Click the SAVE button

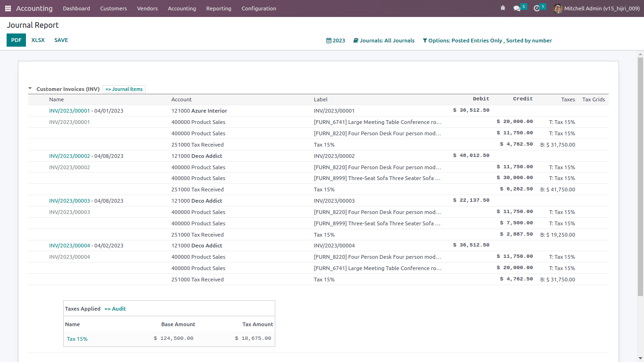coord(61,40)
